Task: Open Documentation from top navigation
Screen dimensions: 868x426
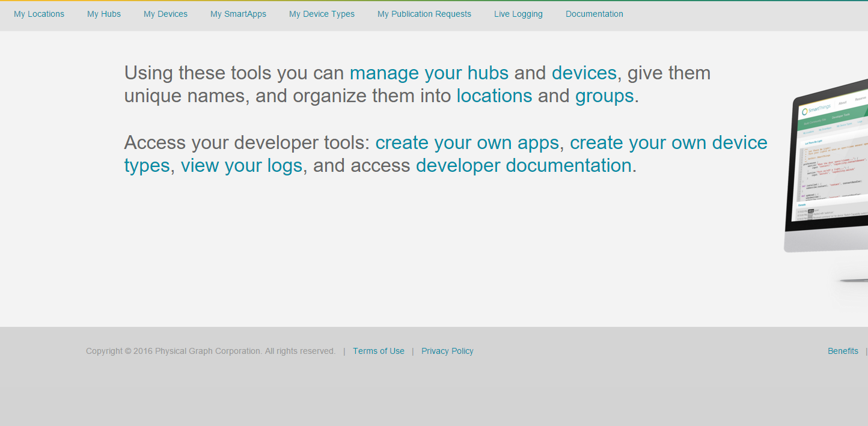Action: [x=594, y=14]
